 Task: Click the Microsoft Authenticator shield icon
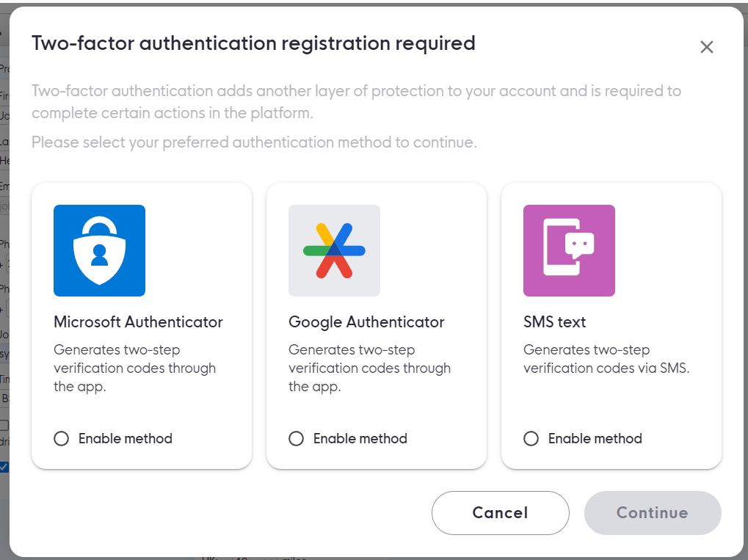pos(99,250)
